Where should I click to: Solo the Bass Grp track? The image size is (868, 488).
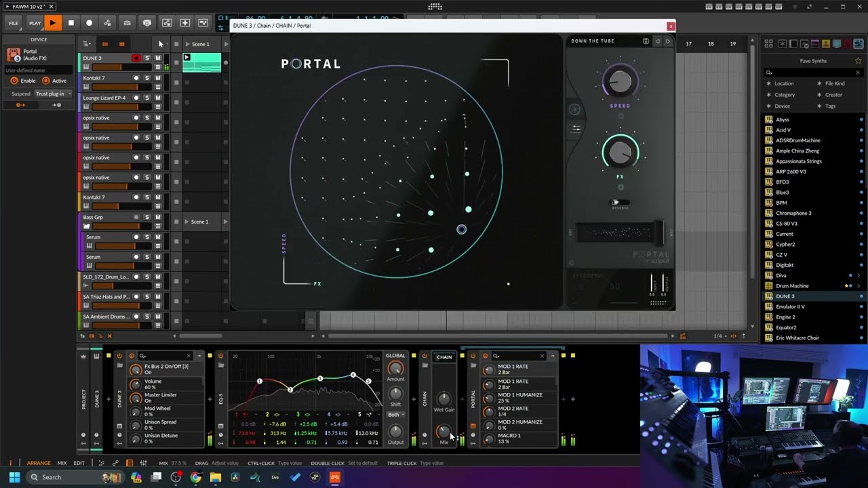[146, 218]
